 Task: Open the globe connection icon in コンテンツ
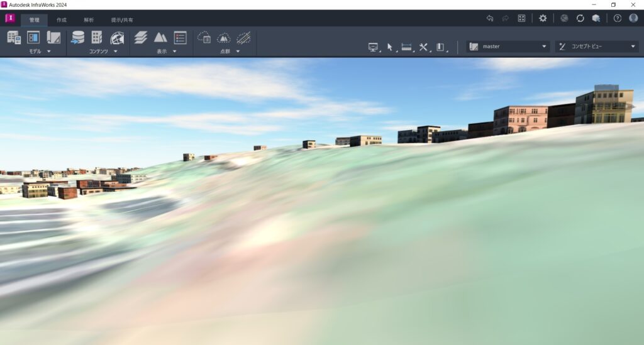(x=117, y=38)
